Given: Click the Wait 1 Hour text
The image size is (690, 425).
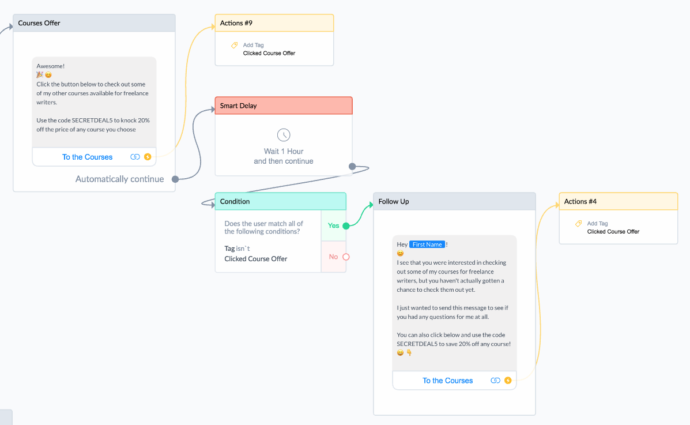Looking at the screenshot, I should point(283,151).
